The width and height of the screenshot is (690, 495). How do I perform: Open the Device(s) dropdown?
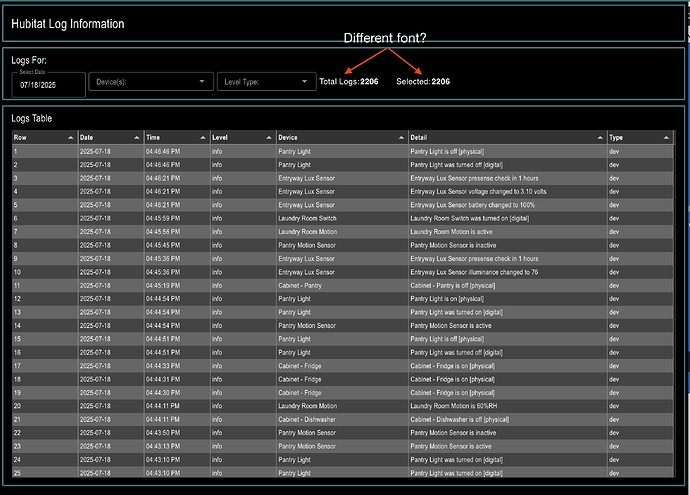(151, 82)
